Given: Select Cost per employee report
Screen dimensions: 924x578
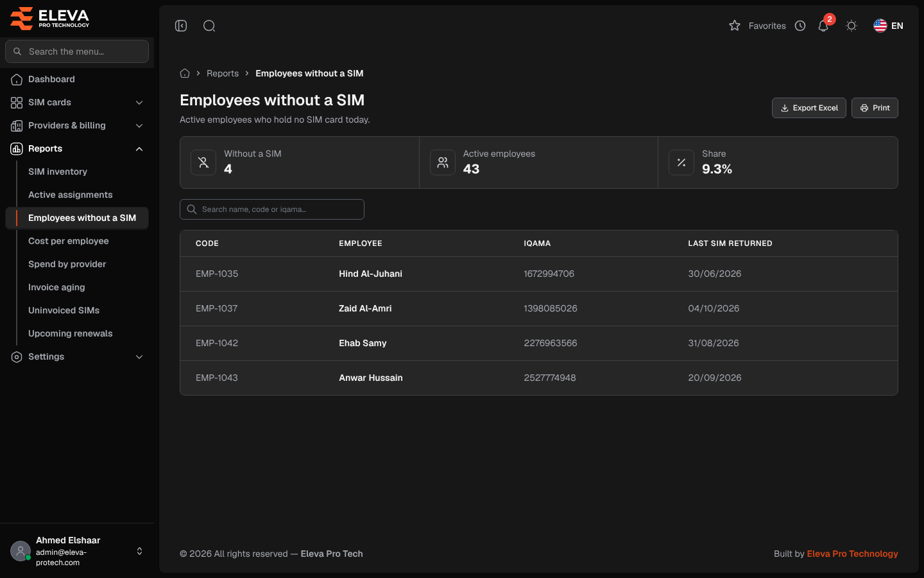Looking at the screenshot, I should click(x=69, y=241).
